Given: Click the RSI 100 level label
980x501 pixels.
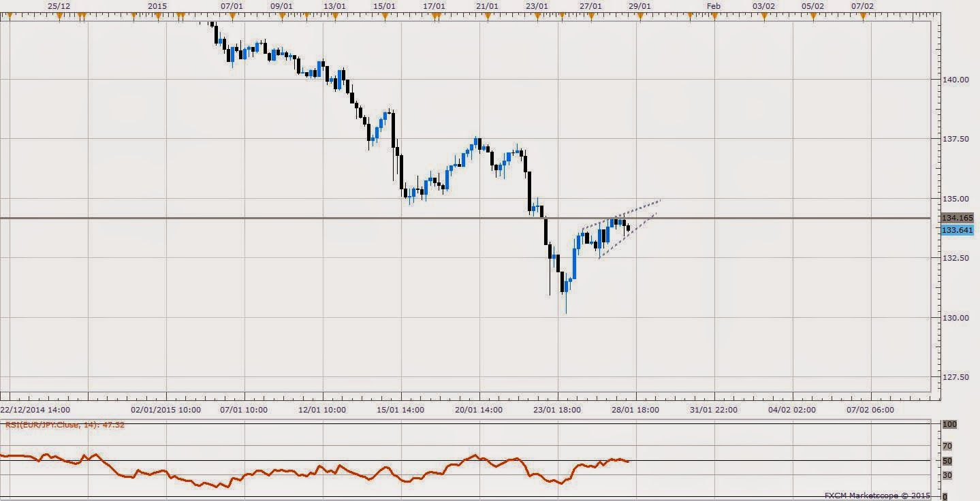Looking at the screenshot, I should click(949, 424).
